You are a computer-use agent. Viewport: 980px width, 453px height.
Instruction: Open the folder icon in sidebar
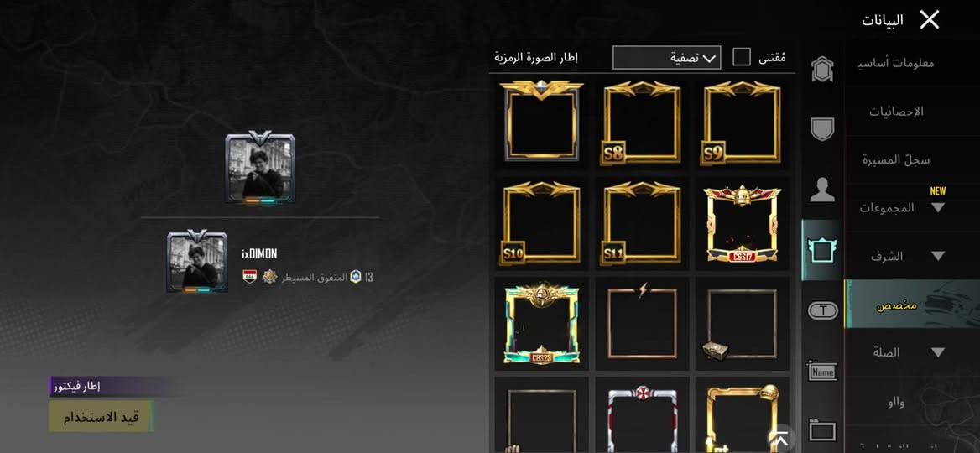click(822, 430)
